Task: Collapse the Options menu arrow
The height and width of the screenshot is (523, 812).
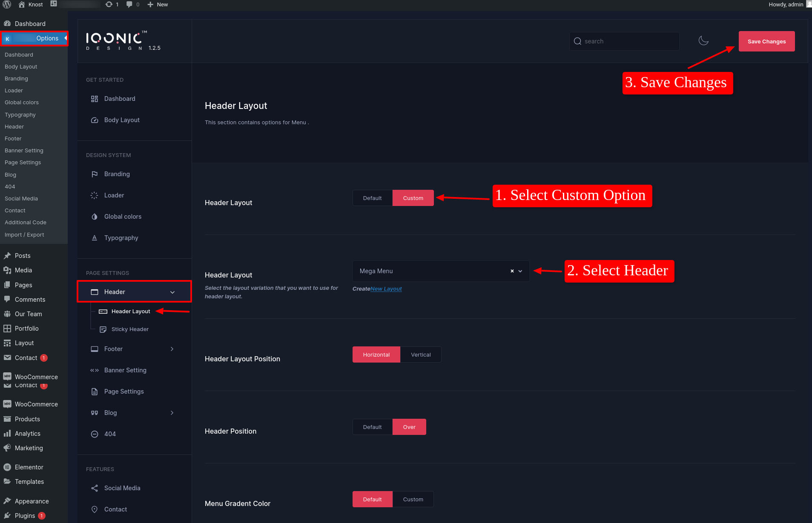Action: [x=66, y=38]
